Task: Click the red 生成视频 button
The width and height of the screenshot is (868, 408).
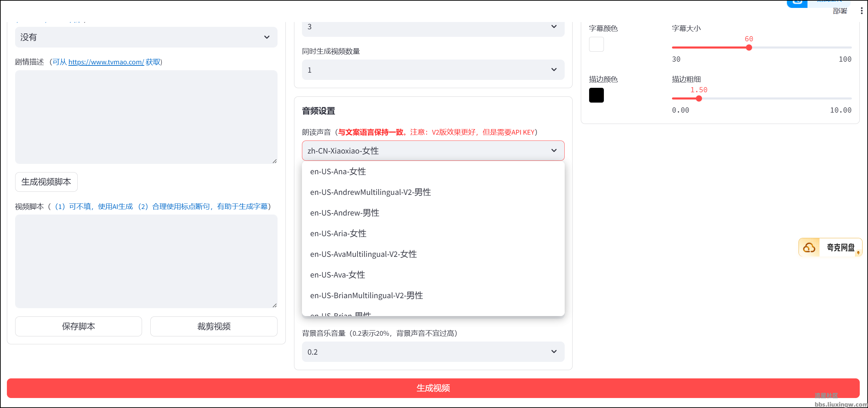Action: 433,388
